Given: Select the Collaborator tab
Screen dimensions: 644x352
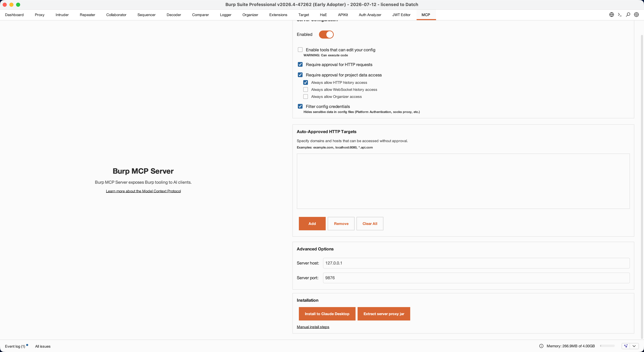Looking at the screenshot, I should click(x=116, y=15).
